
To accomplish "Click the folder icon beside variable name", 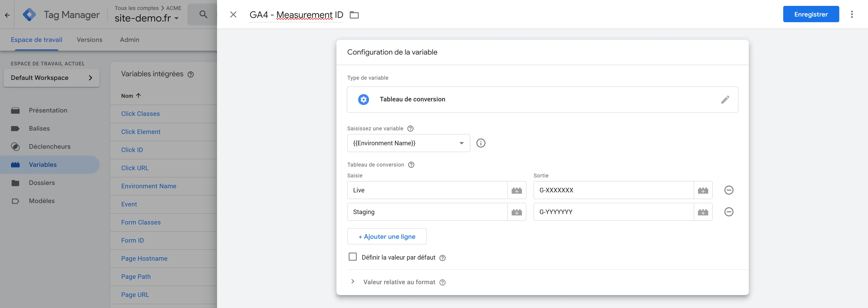I will [x=354, y=15].
